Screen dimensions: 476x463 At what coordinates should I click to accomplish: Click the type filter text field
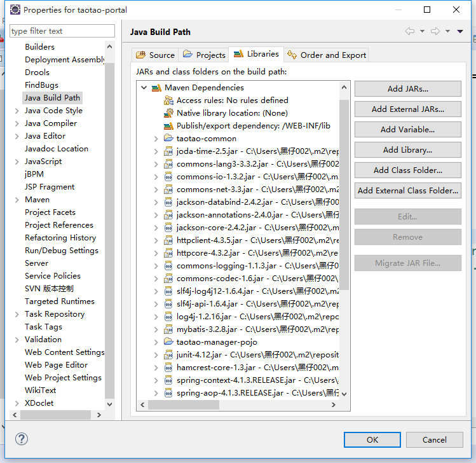(x=62, y=31)
